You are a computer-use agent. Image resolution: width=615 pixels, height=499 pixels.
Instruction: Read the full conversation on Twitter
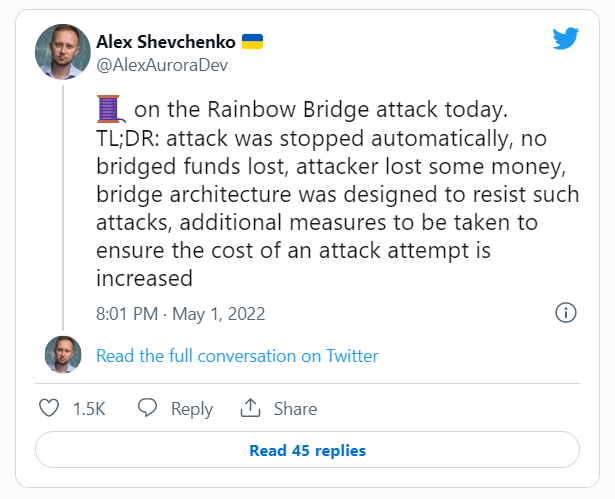pyautogui.click(x=237, y=356)
